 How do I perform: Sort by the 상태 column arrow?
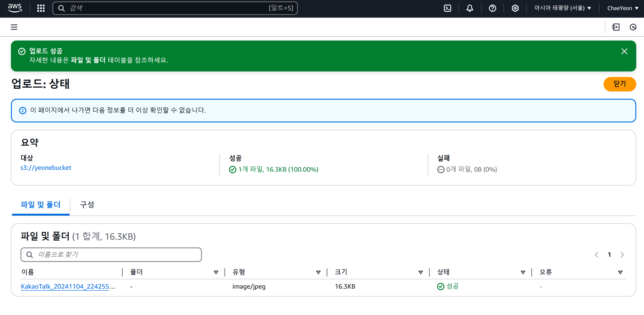pyautogui.click(x=523, y=272)
